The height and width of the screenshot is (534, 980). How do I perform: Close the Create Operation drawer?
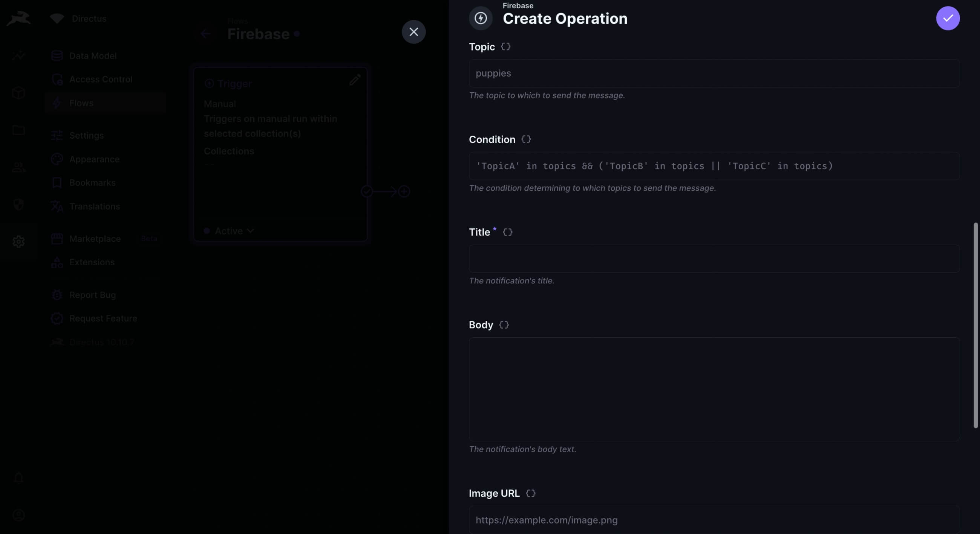413,32
